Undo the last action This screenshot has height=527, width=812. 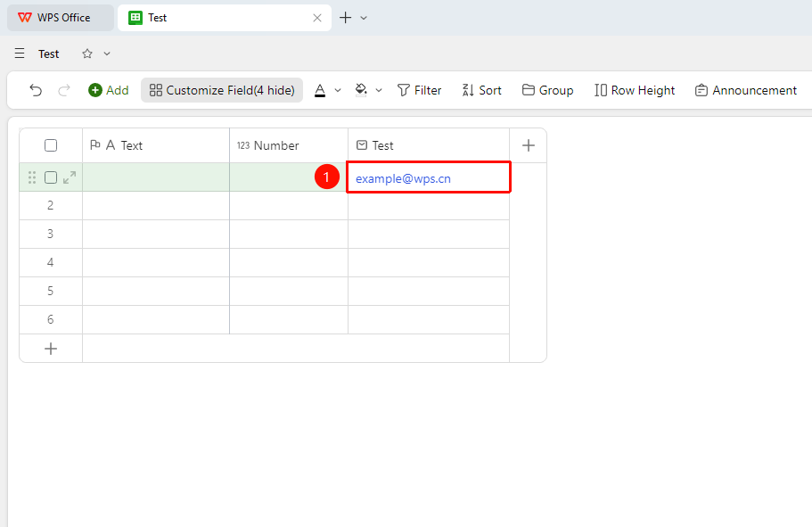[x=36, y=90]
